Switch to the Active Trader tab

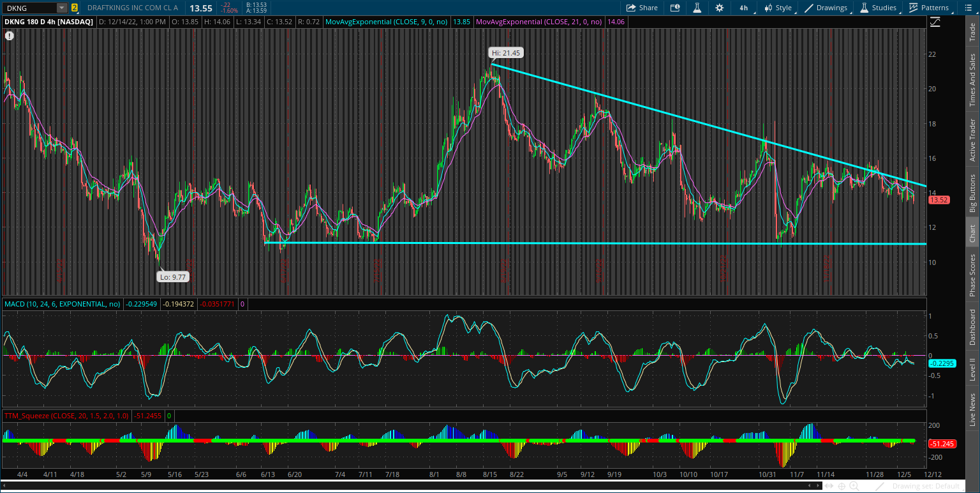pos(972,140)
